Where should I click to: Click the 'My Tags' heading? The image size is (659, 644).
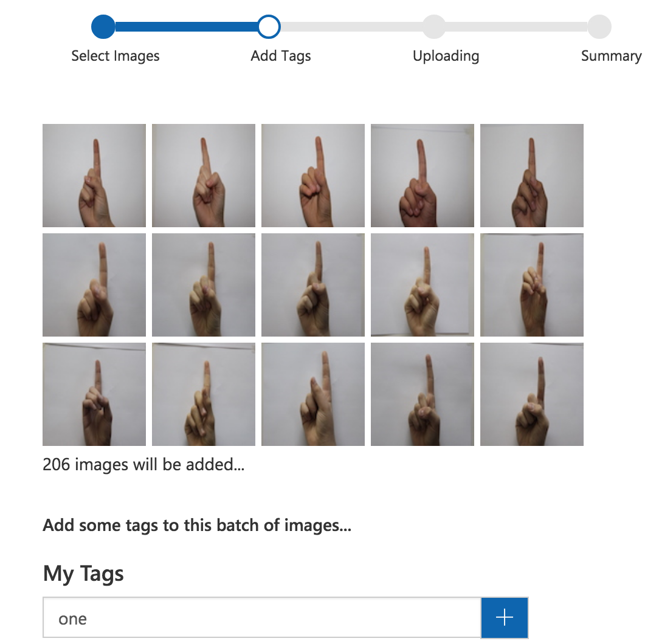point(83,574)
